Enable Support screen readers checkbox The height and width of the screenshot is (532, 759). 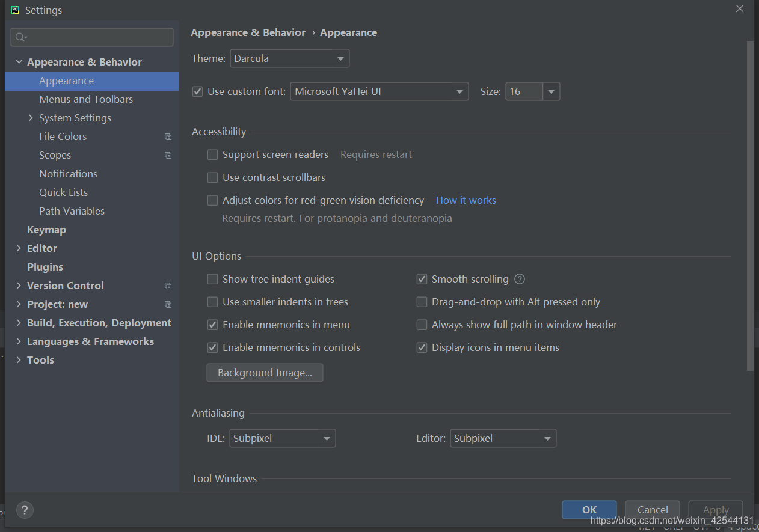tap(212, 154)
